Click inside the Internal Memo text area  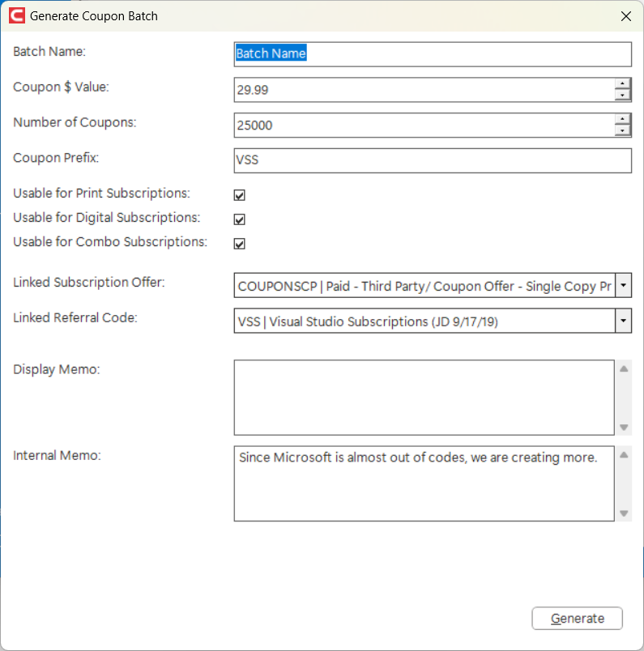pos(424,483)
